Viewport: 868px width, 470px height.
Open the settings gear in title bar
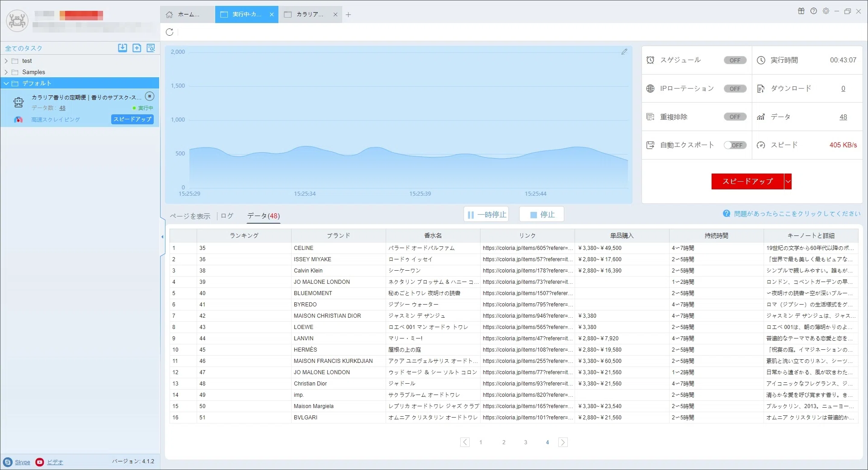click(x=826, y=11)
